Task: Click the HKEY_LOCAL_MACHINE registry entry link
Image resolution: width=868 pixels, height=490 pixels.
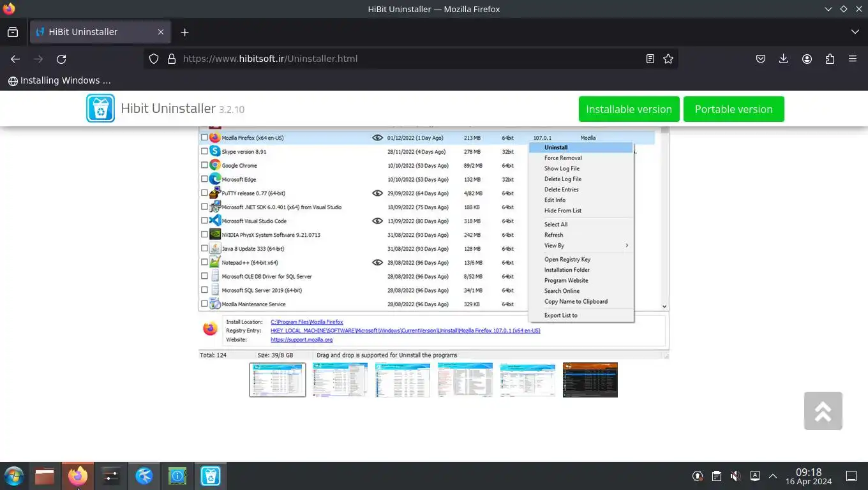Action: pos(405,330)
